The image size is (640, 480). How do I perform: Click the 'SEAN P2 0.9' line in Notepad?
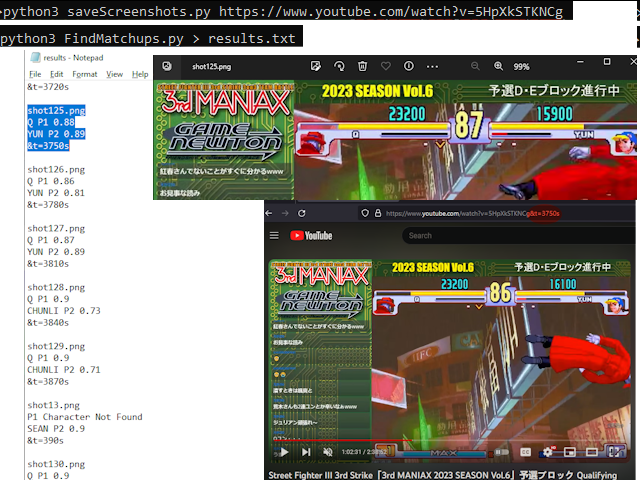click(56, 429)
